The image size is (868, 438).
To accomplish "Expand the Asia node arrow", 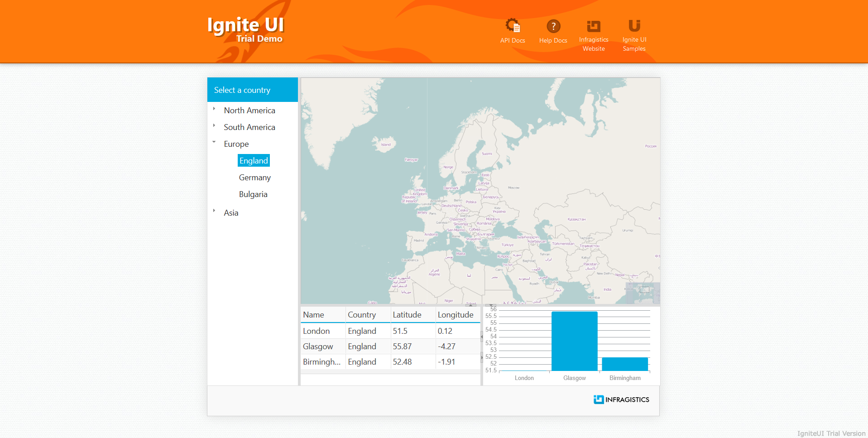I will pyautogui.click(x=214, y=211).
